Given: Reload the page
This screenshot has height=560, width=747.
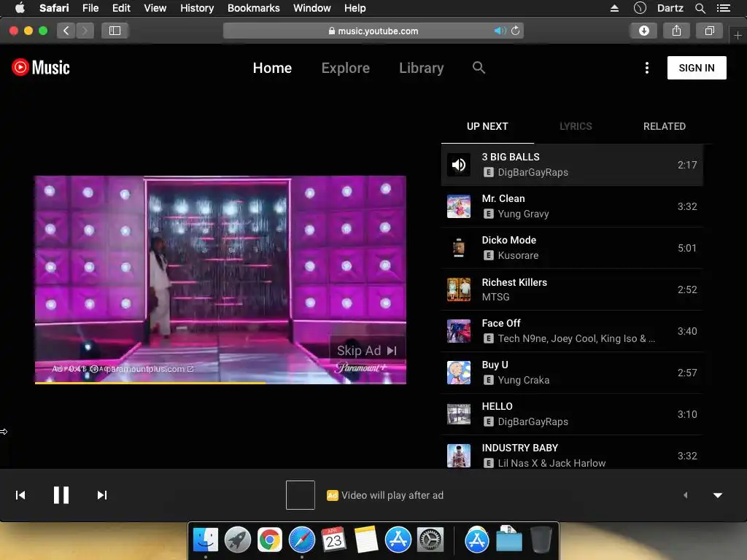Looking at the screenshot, I should pyautogui.click(x=516, y=31).
